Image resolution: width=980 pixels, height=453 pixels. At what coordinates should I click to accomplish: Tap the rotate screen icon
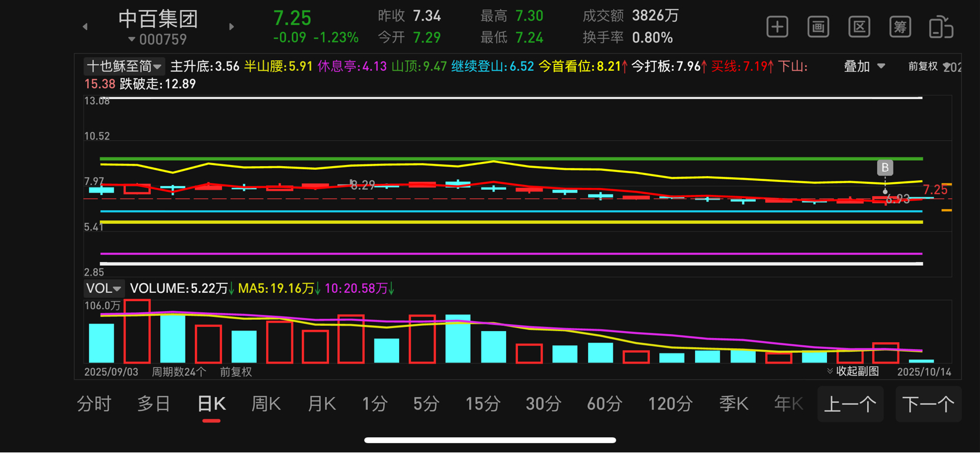click(x=941, y=27)
